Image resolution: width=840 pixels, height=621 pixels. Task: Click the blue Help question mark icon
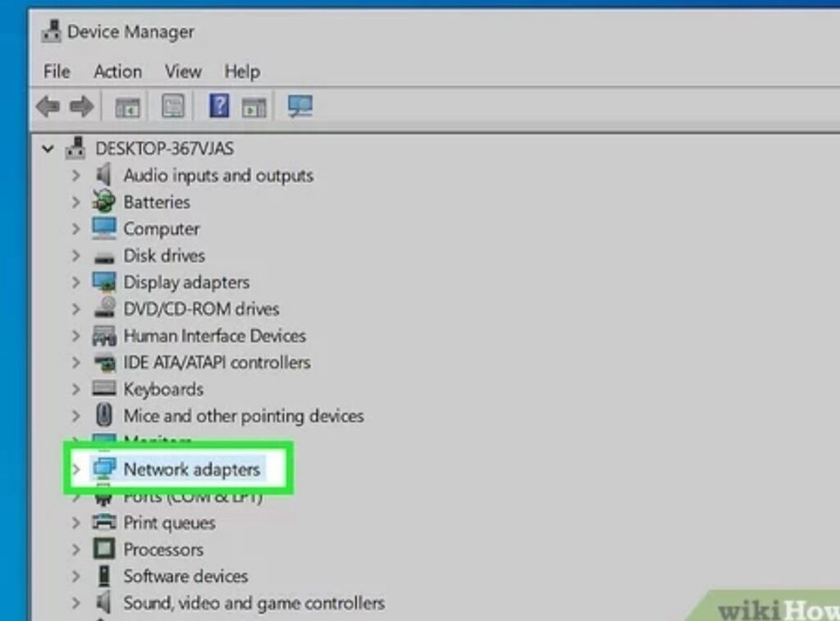tap(219, 106)
